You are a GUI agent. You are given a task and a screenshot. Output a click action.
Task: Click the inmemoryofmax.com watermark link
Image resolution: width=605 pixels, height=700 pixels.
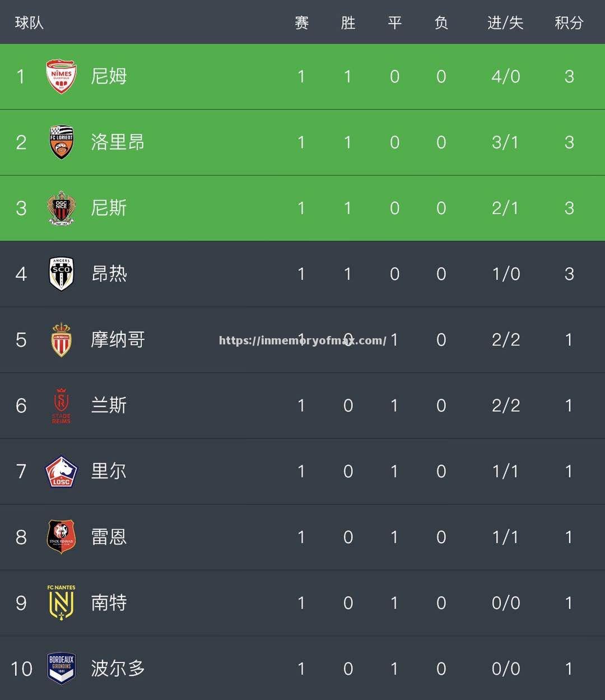(302, 340)
